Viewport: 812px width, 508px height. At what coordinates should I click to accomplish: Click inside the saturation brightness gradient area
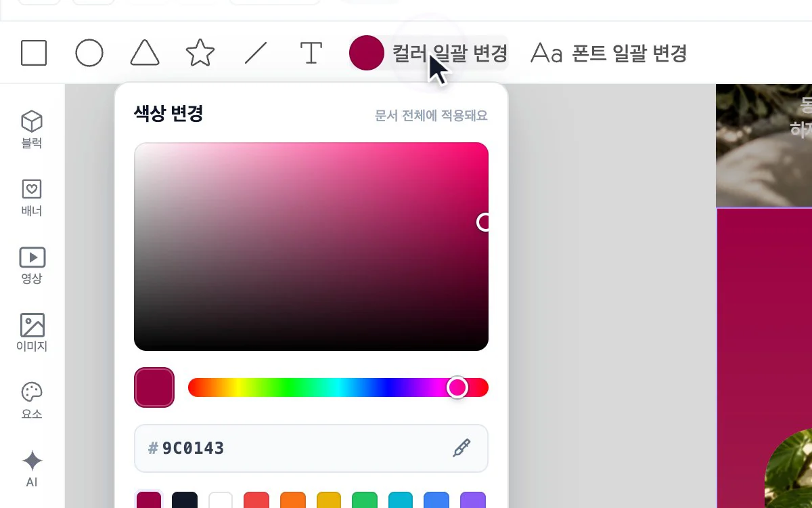click(x=311, y=247)
